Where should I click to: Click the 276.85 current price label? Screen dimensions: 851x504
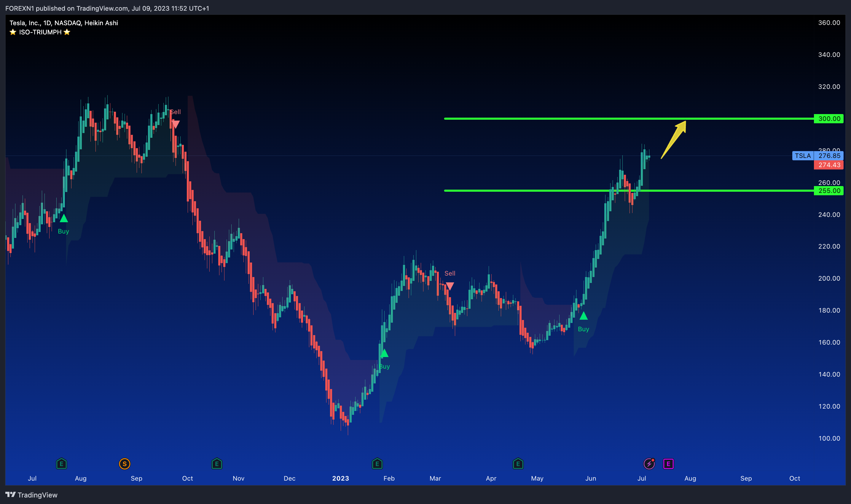coord(829,156)
